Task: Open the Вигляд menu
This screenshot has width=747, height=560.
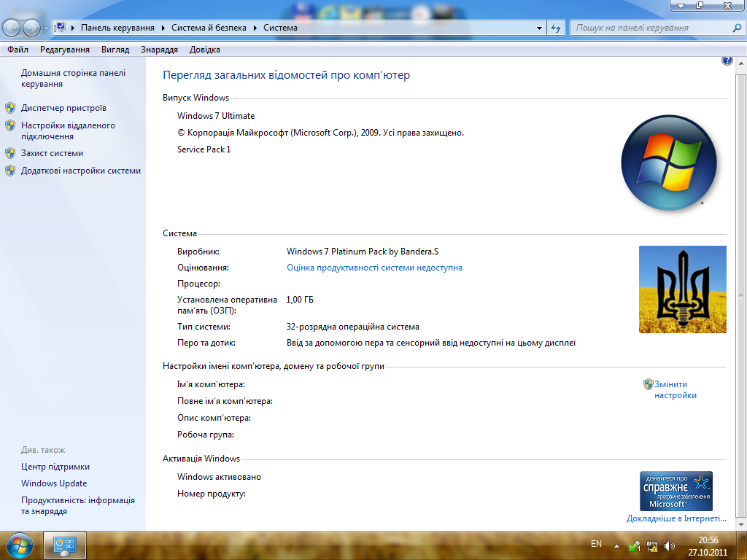Action: 115,50
